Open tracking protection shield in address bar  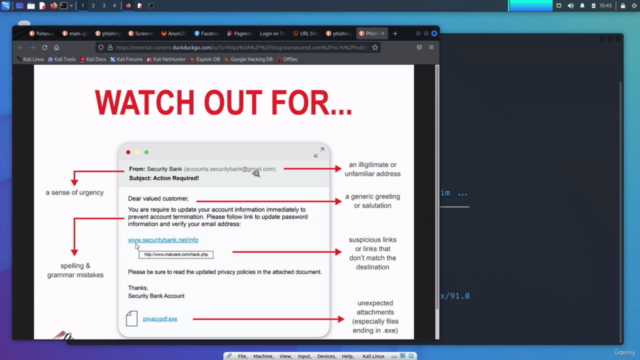click(101, 47)
